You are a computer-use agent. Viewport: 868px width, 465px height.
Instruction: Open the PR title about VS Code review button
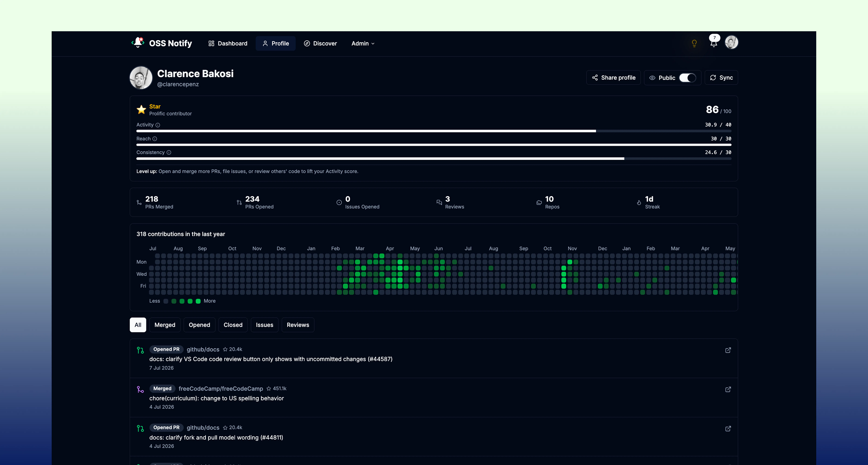(x=271, y=359)
